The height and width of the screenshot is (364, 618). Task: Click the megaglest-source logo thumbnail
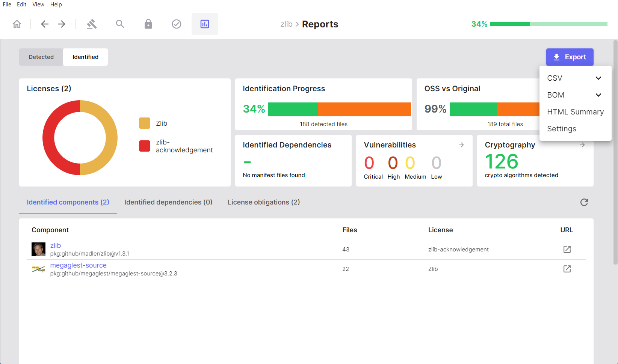coord(38,269)
